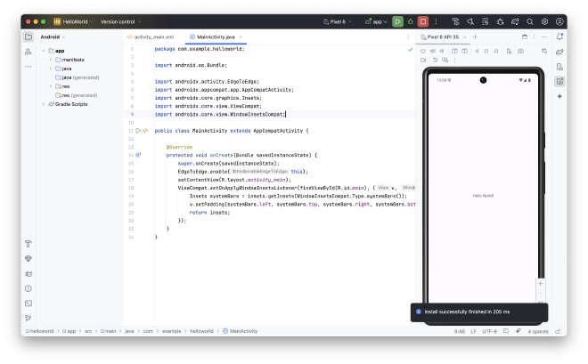Open the Resource Manager sidebar icon

click(x=29, y=52)
